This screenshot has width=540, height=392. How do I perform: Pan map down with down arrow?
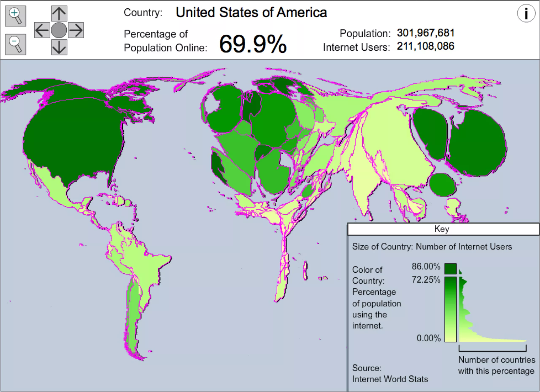click(x=59, y=47)
